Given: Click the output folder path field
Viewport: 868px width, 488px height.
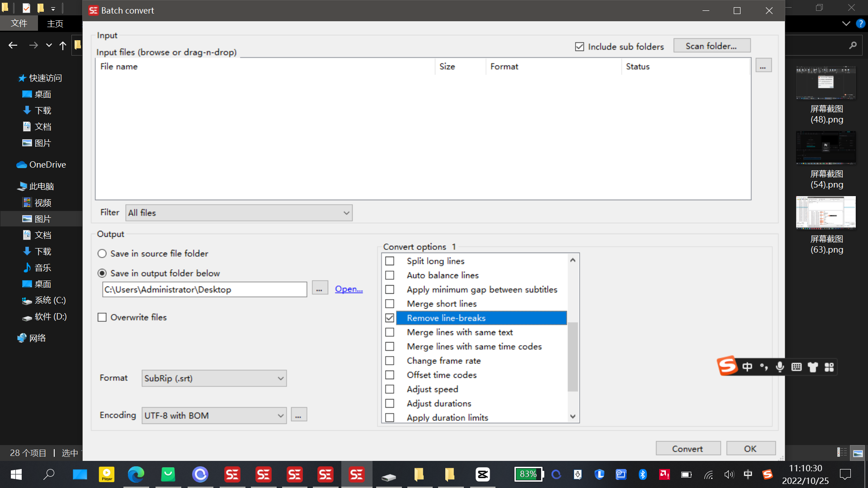Looking at the screenshot, I should (204, 289).
